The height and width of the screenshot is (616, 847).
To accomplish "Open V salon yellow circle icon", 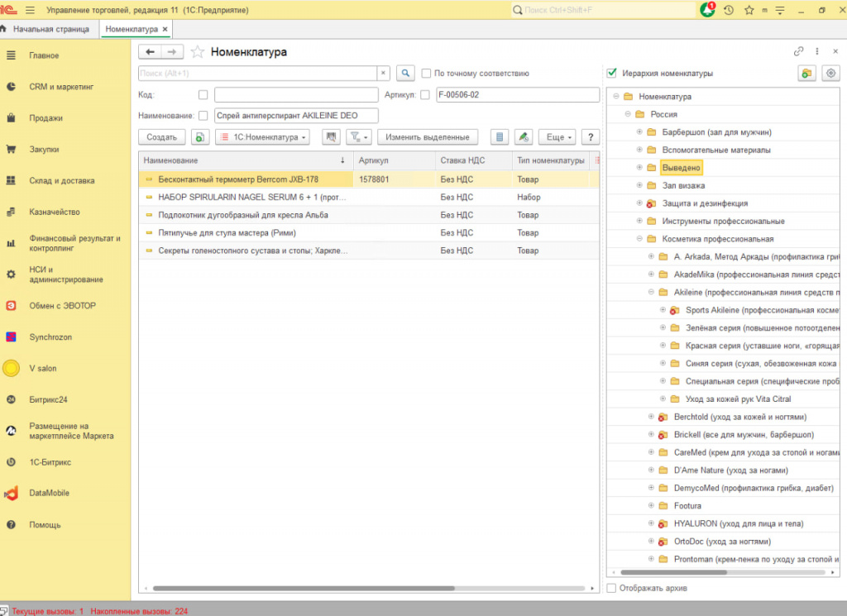I will (11, 368).
